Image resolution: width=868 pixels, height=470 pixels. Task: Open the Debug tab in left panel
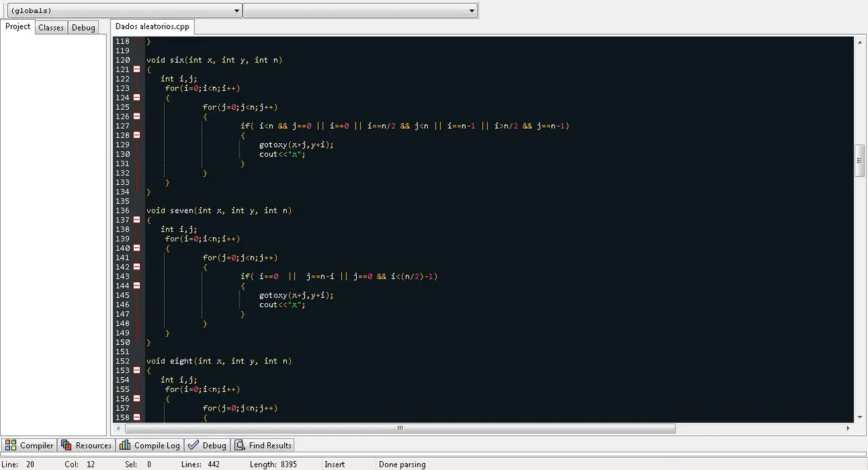tap(83, 27)
